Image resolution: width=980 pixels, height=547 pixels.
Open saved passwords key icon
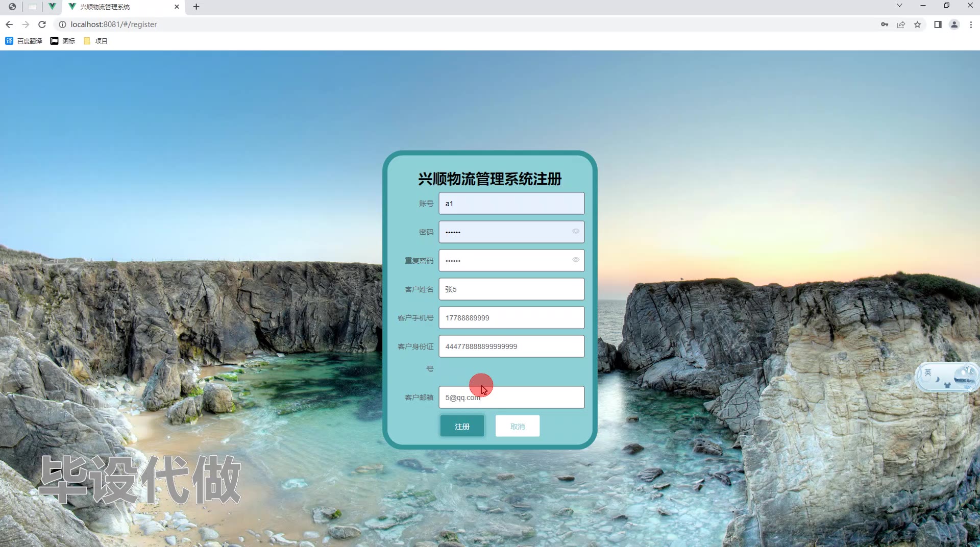point(885,24)
